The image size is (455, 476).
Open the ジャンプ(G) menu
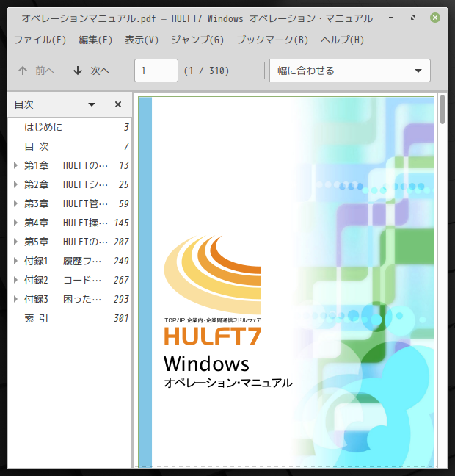(197, 40)
